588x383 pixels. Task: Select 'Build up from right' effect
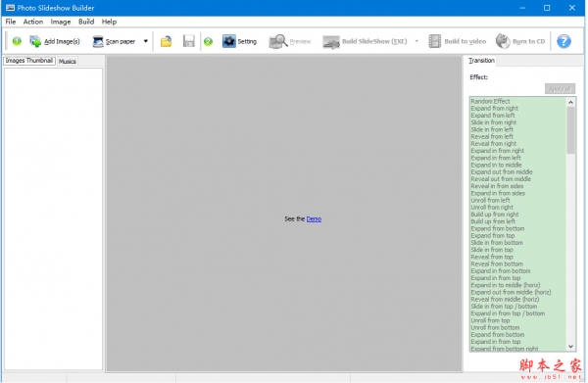[x=495, y=215]
